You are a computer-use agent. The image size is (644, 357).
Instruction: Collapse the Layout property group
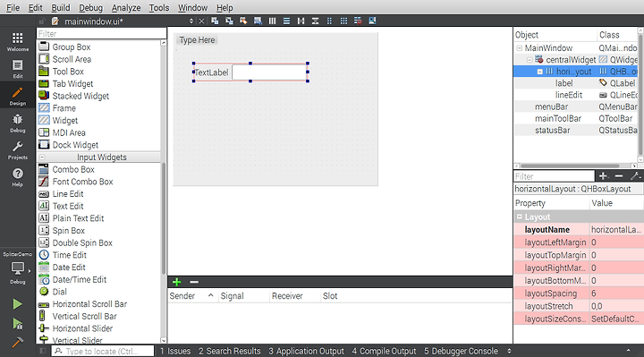coord(519,217)
